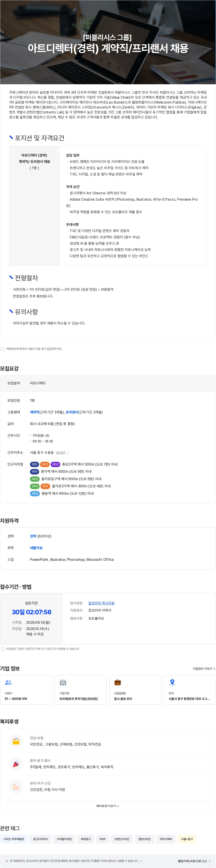216x868 pixels.
Task: Expand the footer disclaimer chevron
Action: pos(141,861)
